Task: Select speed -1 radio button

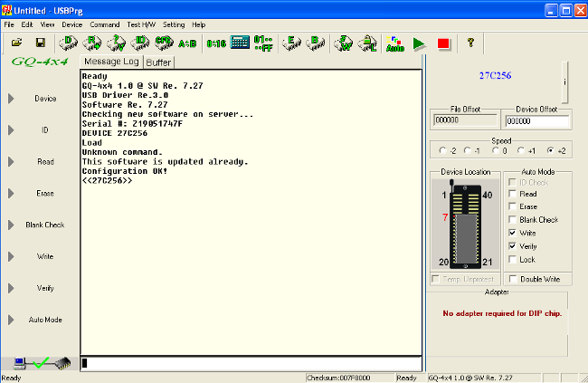Action: [x=468, y=150]
